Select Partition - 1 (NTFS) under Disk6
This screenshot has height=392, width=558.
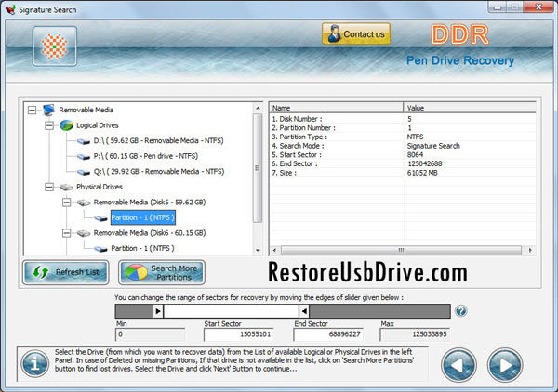142,248
